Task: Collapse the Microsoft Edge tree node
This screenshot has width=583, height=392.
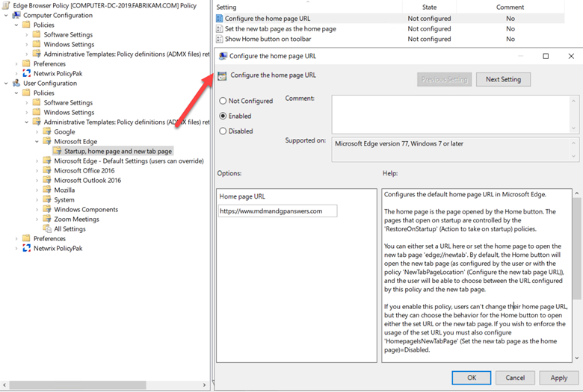Action: pos(37,142)
